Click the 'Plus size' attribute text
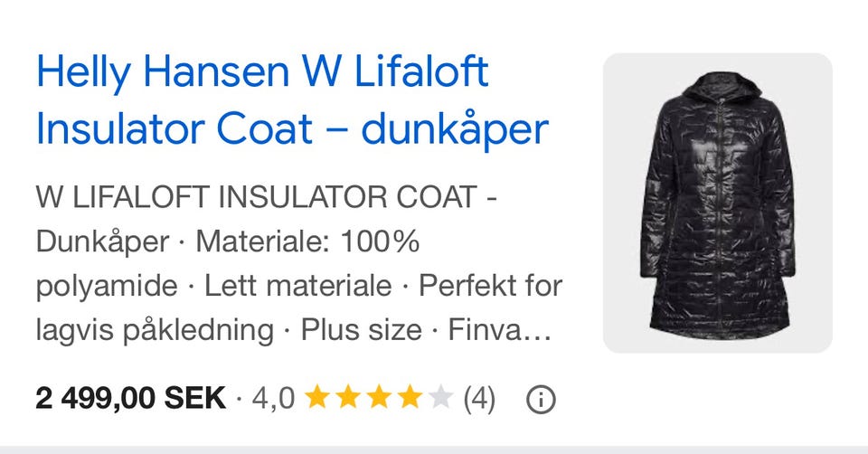The image size is (868, 454). [x=362, y=330]
